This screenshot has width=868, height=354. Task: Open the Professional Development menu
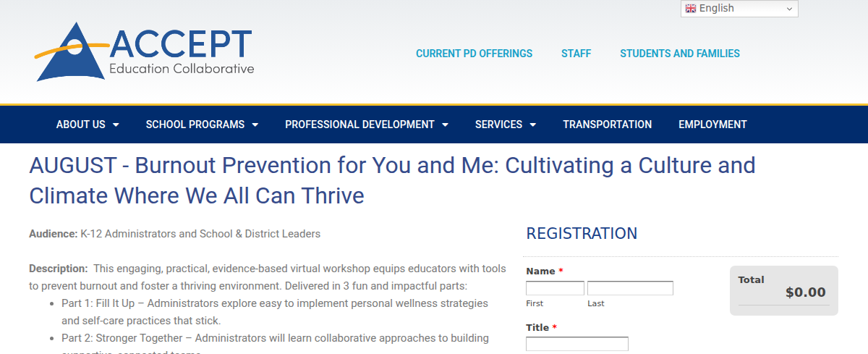click(359, 125)
